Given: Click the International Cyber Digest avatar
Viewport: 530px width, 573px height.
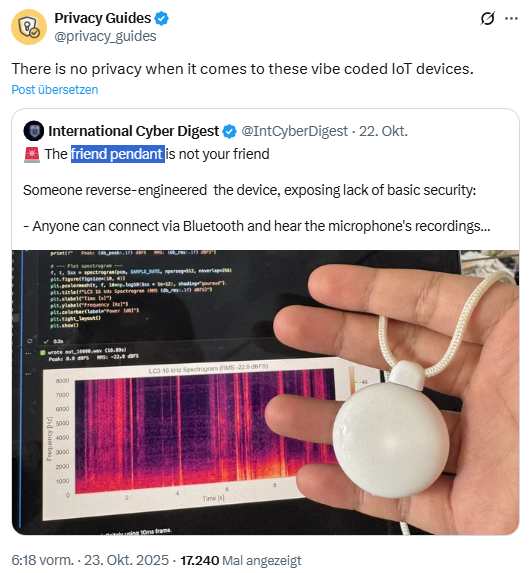Looking at the screenshot, I should click(34, 131).
